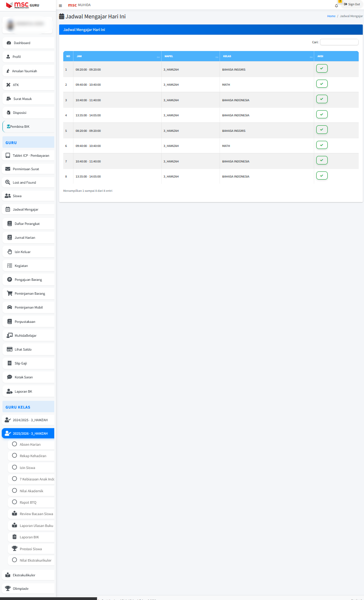Click the hamburger menu icon in top bar
Screen dimensions: 364x600
coord(60,5)
